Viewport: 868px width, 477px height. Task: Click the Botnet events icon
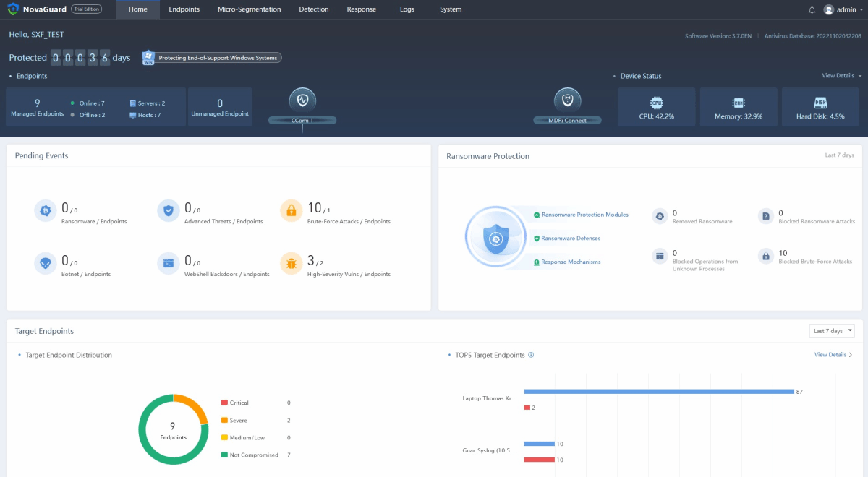pos(45,264)
